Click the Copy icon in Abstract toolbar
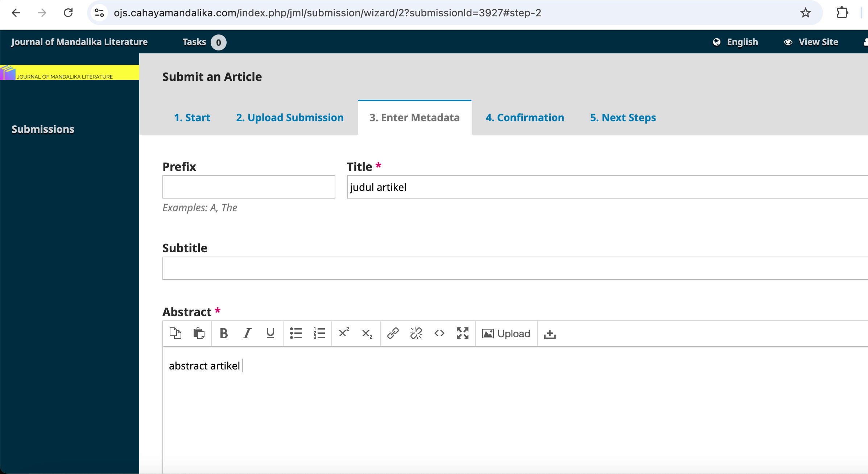Viewport: 868px width, 474px height. pos(175,333)
